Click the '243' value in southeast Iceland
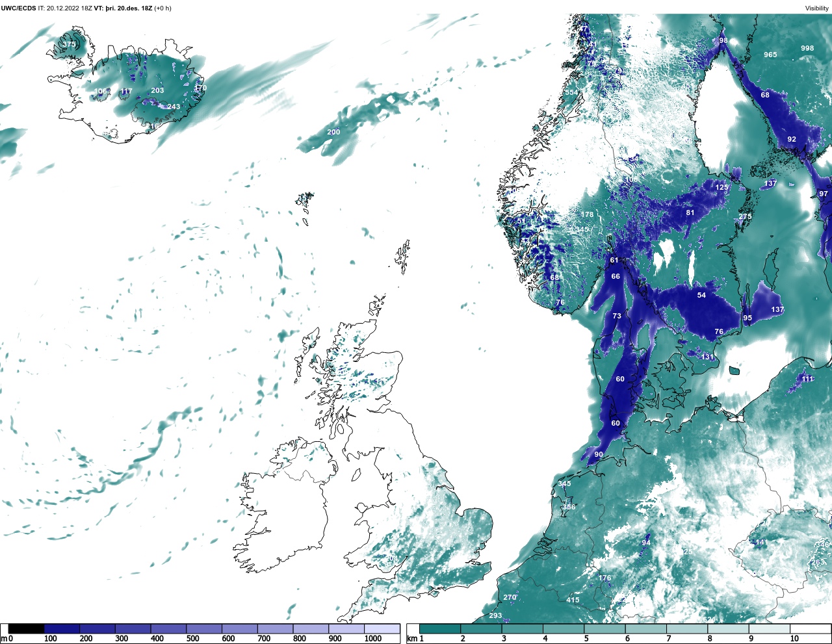 coord(174,107)
